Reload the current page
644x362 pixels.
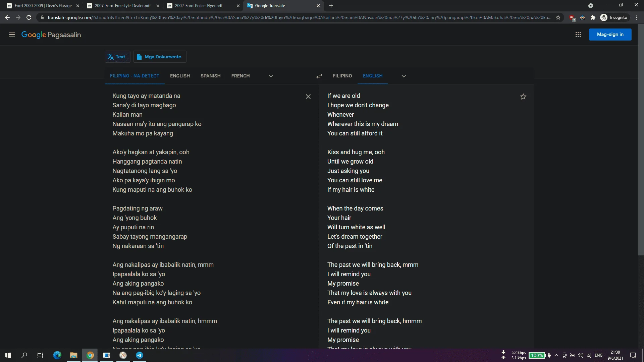click(x=29, y=17)
